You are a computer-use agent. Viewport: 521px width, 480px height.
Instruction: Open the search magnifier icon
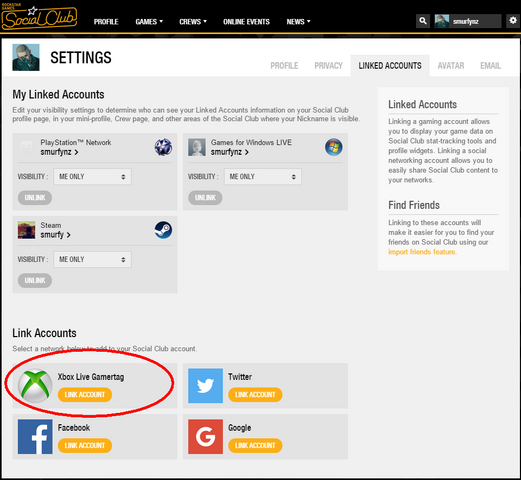tap(423, 21)
